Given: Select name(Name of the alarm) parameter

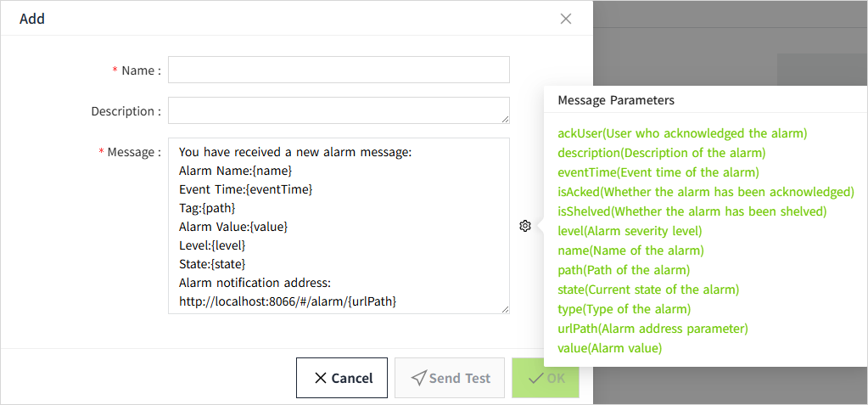Looking at the screenshot, I should pyautogui.click(x=630, y=250).
